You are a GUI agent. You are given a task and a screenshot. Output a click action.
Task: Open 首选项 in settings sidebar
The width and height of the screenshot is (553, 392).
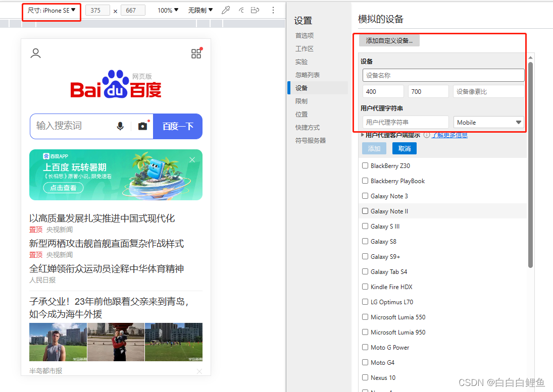tap(305, 36)
